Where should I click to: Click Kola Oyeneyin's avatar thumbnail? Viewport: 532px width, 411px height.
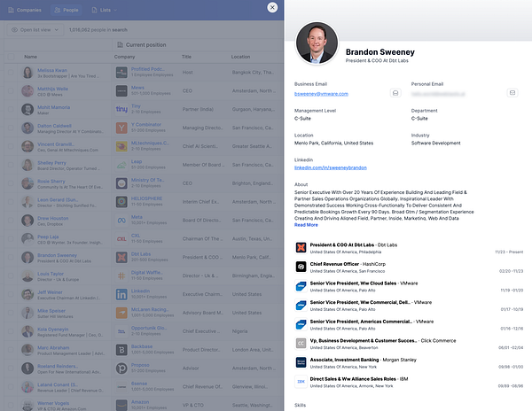coord(27,331)
